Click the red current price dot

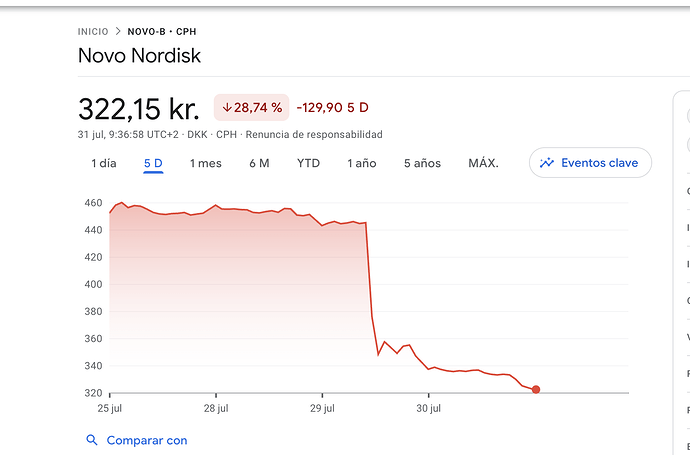[536, 389]
